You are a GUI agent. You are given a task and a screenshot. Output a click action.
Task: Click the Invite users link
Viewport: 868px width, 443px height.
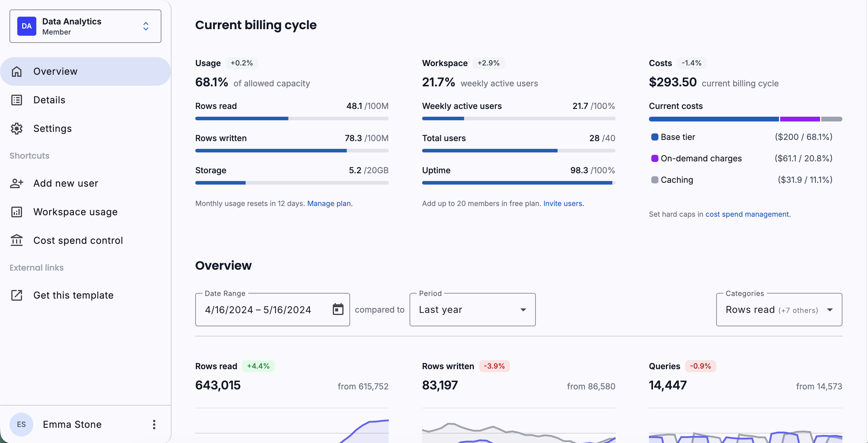pyautogui.click(x=563, y=203)
